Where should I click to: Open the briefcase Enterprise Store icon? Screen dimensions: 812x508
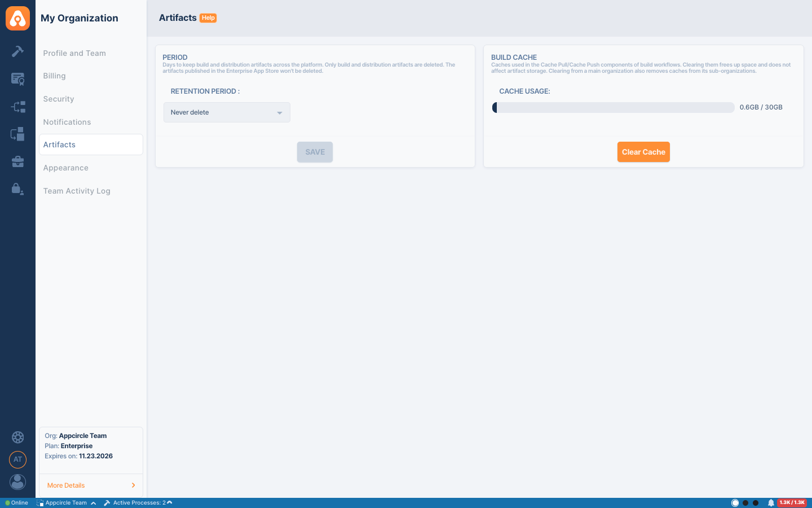pos(17,162)
